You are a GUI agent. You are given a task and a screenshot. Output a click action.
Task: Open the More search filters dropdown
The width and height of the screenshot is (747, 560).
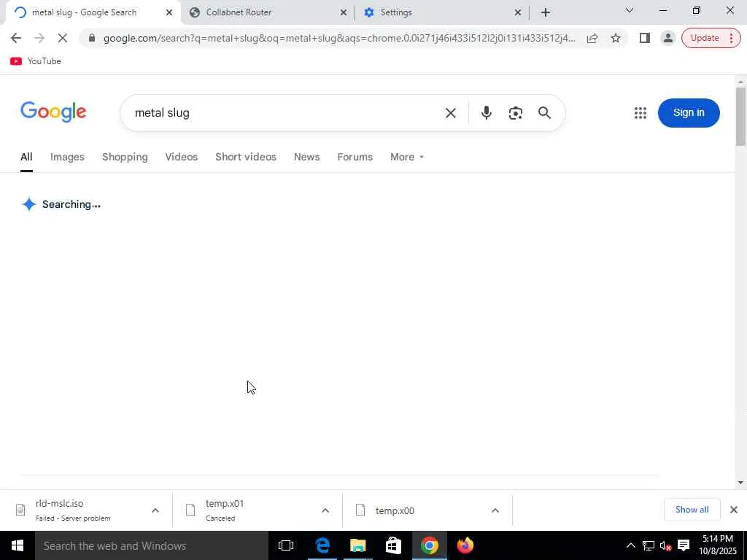tap(407, 157)
